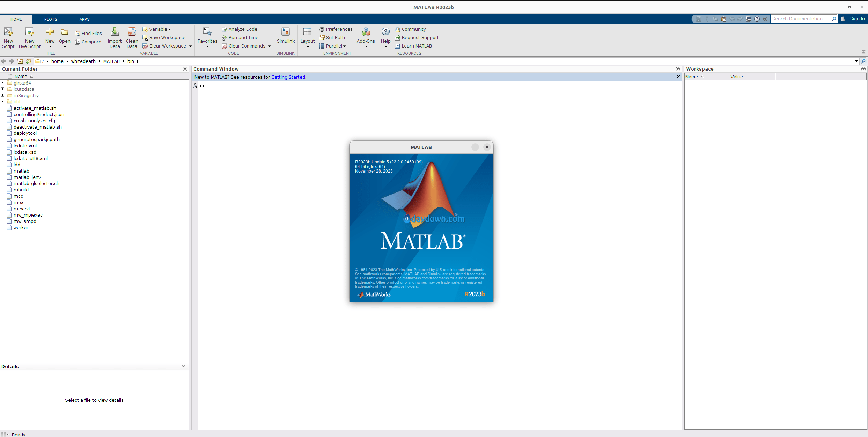The image size is (868, 437).
Task: Click the Find Files button
Action: 88,33
